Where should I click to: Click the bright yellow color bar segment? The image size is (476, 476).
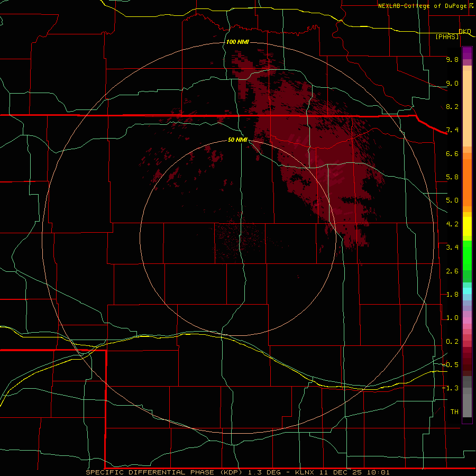click(467, 226)
